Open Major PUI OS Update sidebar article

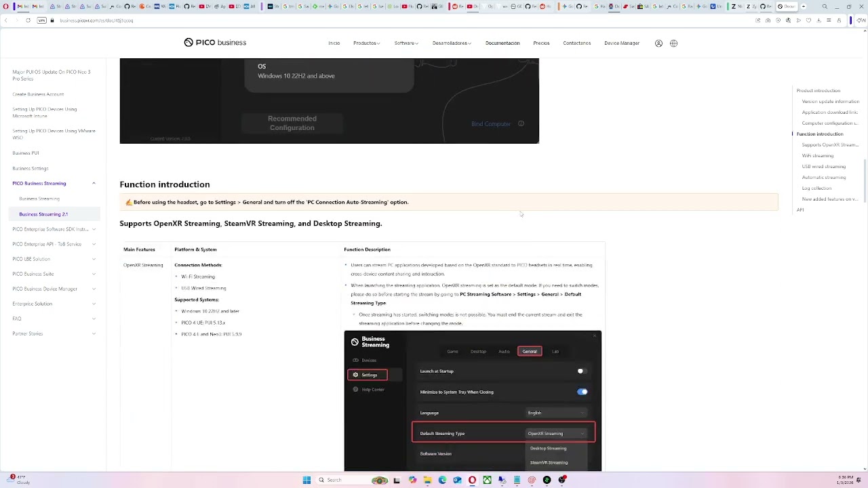coord(51,75)
